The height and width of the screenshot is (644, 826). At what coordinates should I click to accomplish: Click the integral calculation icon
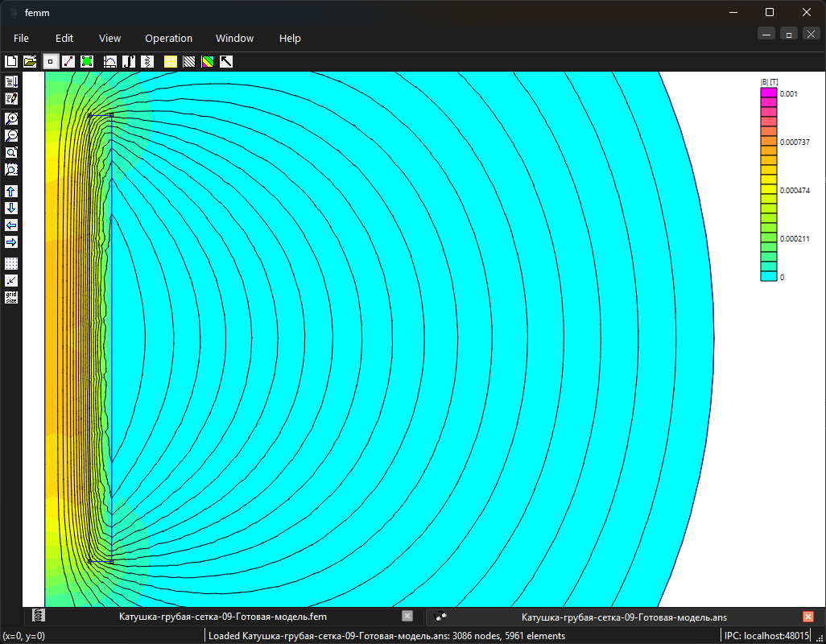(x=129, y=62)
